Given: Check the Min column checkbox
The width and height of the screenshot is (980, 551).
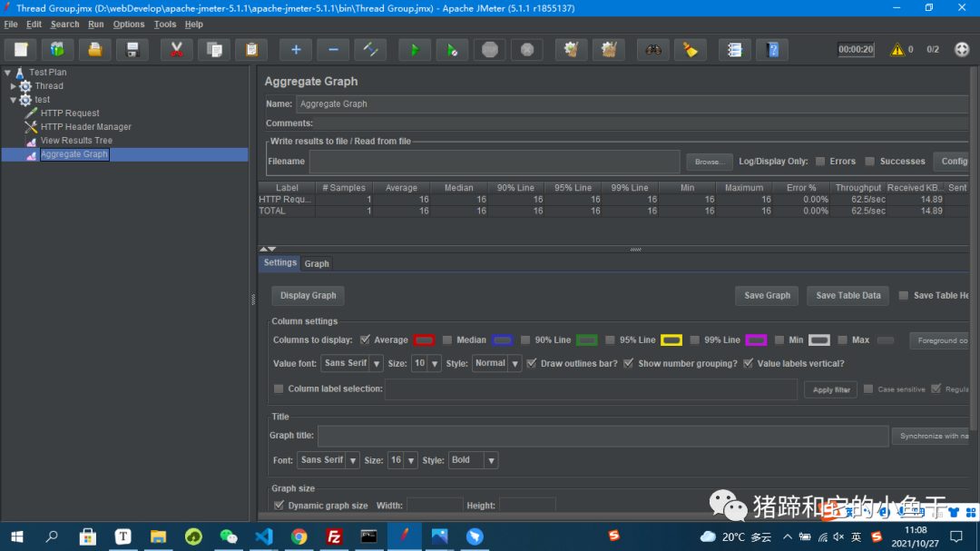Looking at the screenshot, I should pyautogui.click(x=779, y=339).
